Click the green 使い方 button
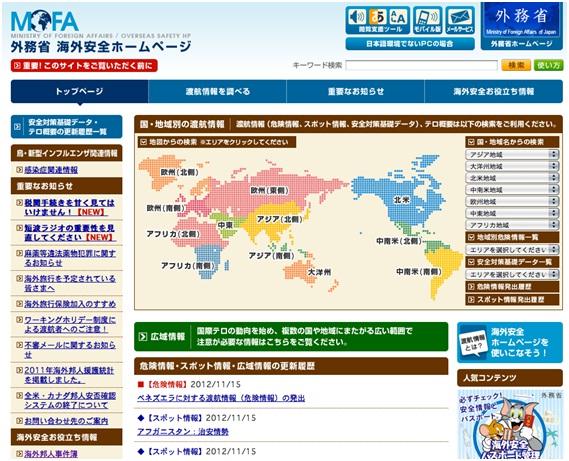The height and width of the screenshot is (461, 569). pyautogui.click(x=548, y=65)
